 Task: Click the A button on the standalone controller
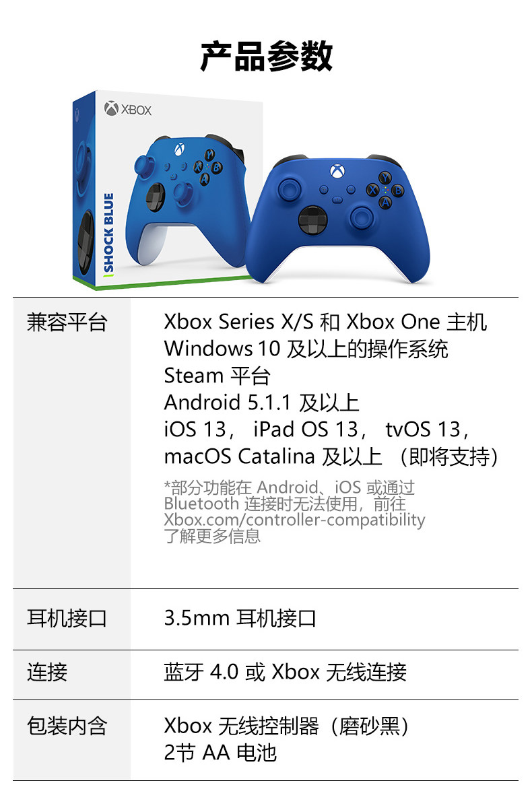[385, 202]
